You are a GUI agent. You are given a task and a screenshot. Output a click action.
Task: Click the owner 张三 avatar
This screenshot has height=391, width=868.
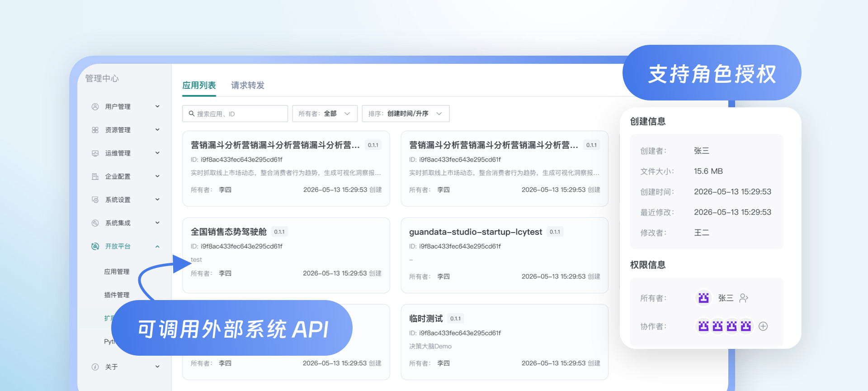coord(703,298)
